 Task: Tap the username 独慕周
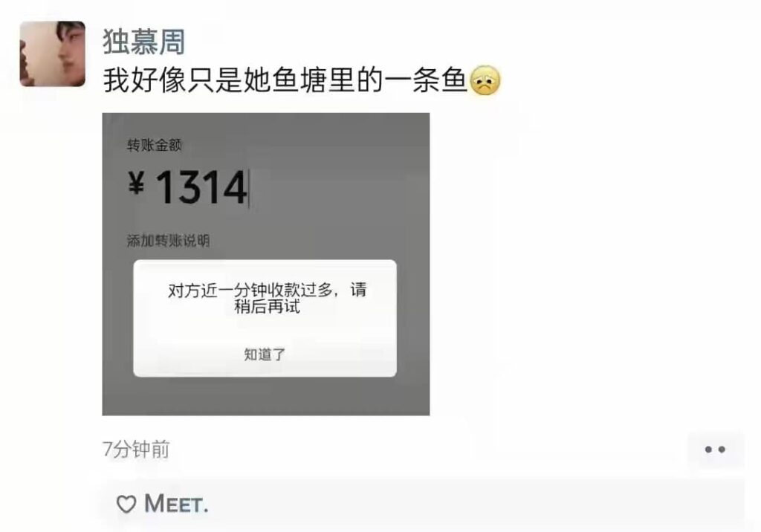click(x=144, y=42)
